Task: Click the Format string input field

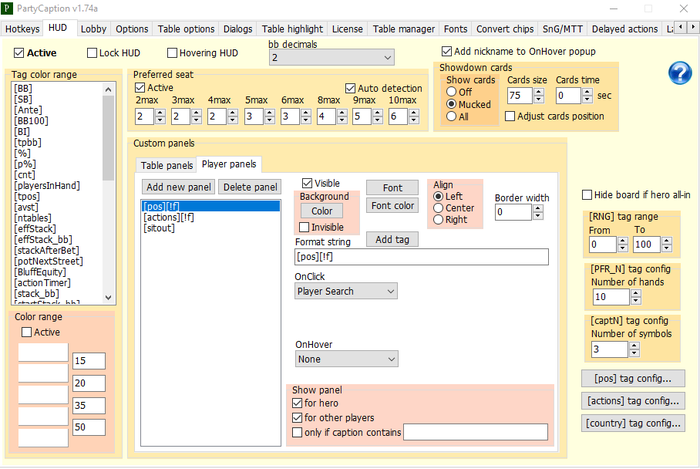Action: 421,258
